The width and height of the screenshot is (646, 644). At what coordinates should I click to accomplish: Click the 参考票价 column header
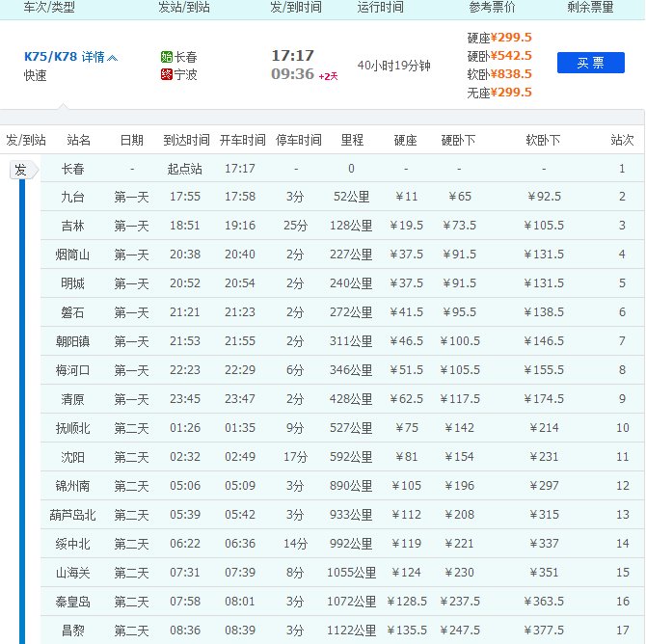coord(492,7)
